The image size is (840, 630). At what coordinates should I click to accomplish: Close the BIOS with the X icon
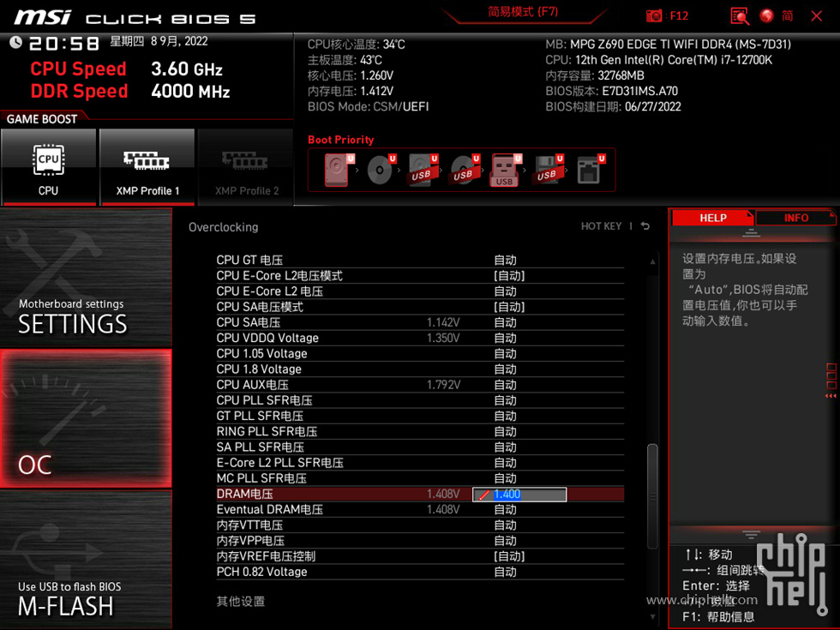coord(816,16)
